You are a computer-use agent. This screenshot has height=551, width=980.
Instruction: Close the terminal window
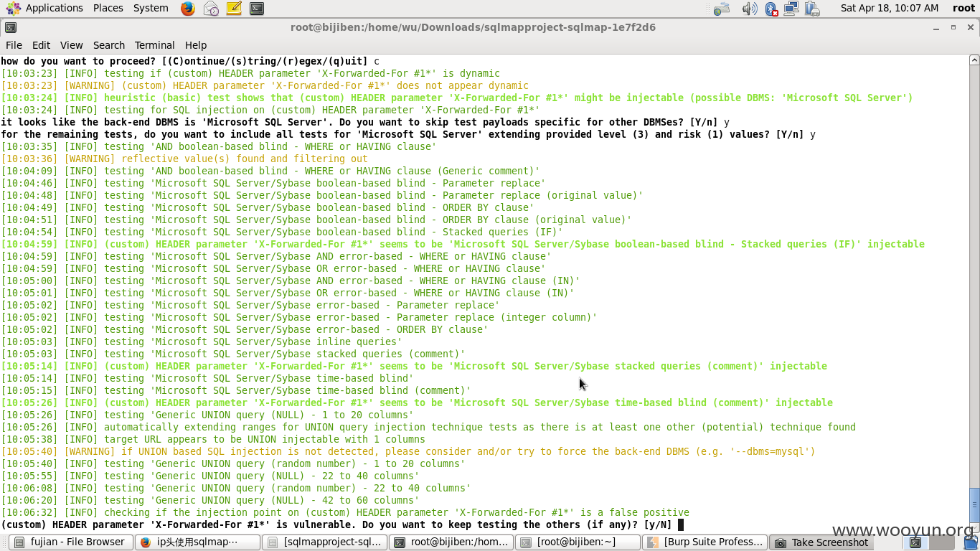click(970, 28)
